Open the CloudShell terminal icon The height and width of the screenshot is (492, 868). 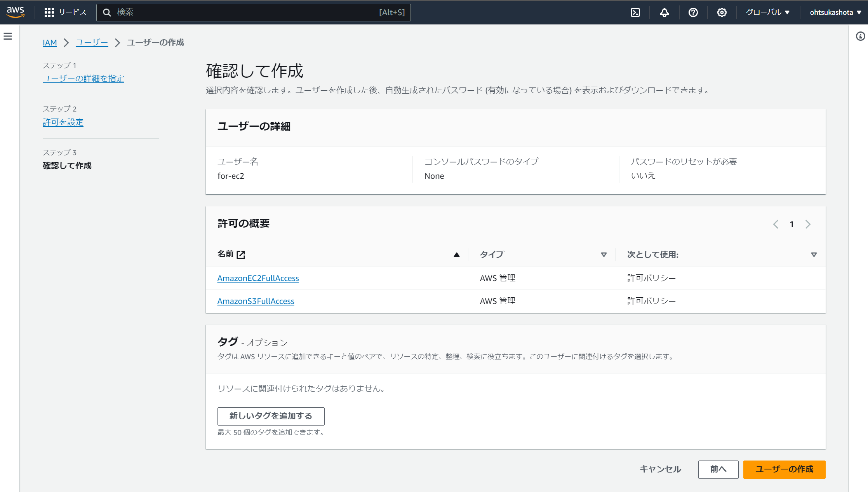coord(635,12)
